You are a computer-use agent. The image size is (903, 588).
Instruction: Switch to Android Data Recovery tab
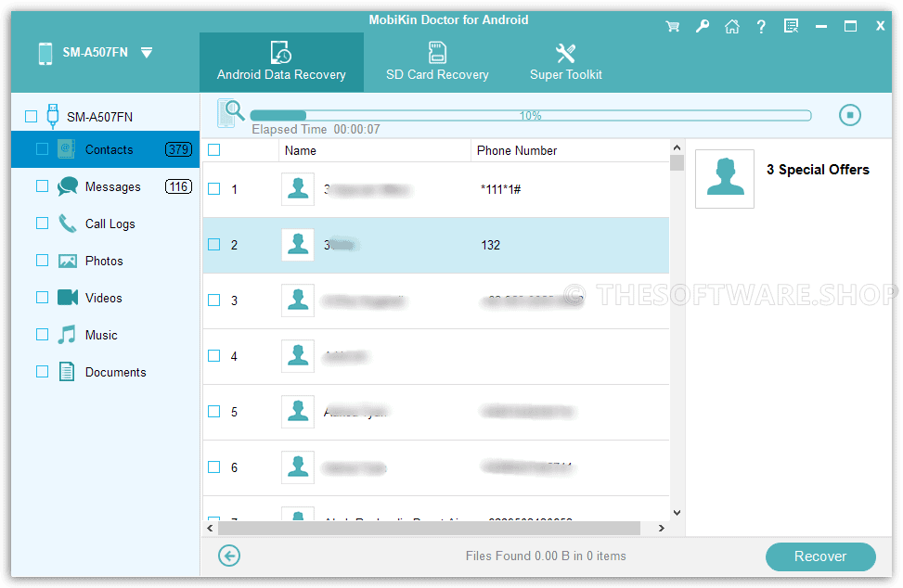coord(281,62)
